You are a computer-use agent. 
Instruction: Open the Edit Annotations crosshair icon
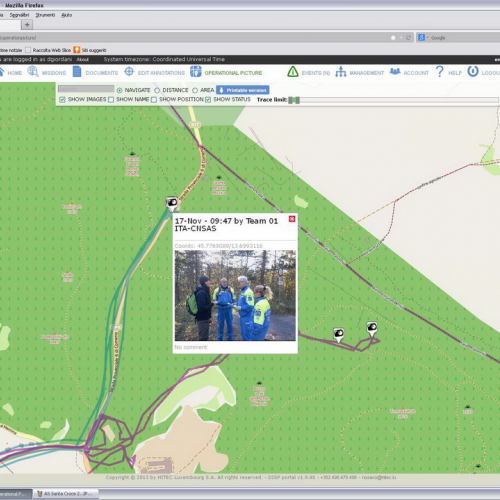129,71
